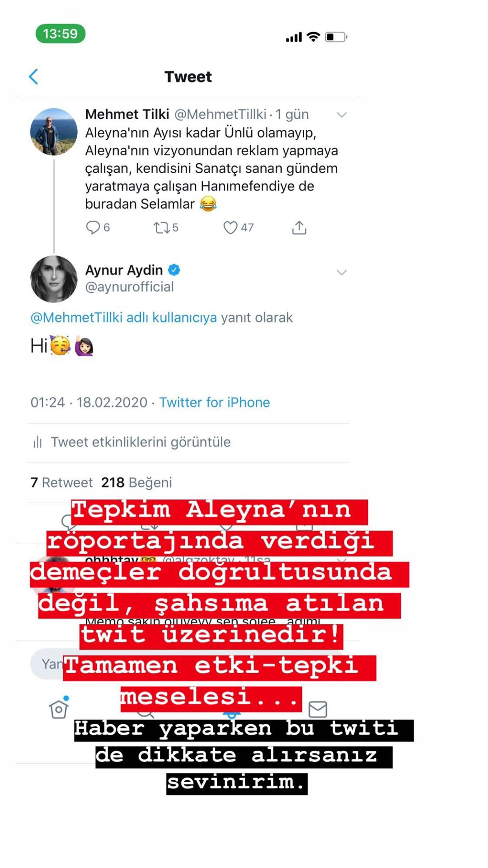488x868 pixels.
Task: Tap the 13:59 green time indicator
Action: pos(61,33)
